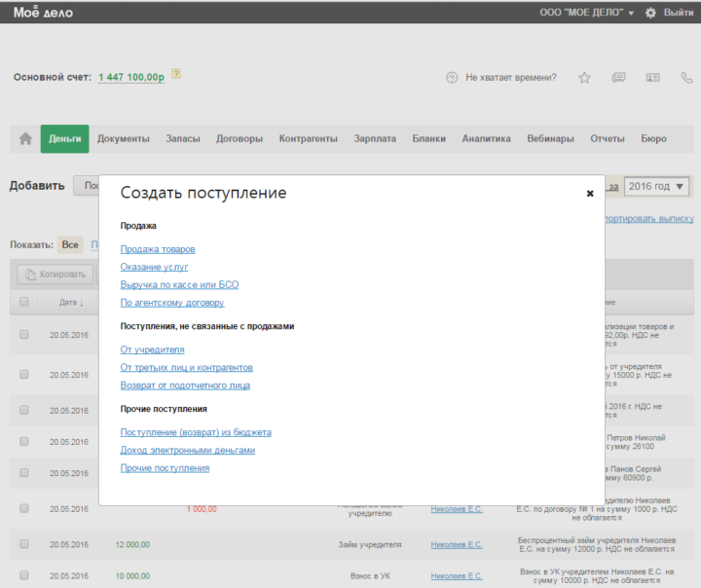Click the phone call icon
701x588 pixels.
tap(686, 78)
